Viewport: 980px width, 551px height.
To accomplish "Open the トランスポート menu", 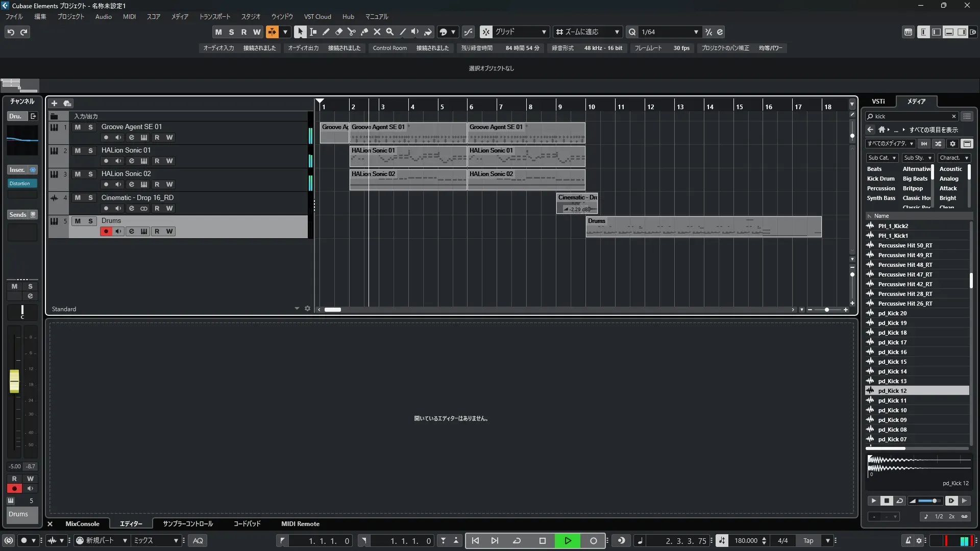I will click(214, 17).
